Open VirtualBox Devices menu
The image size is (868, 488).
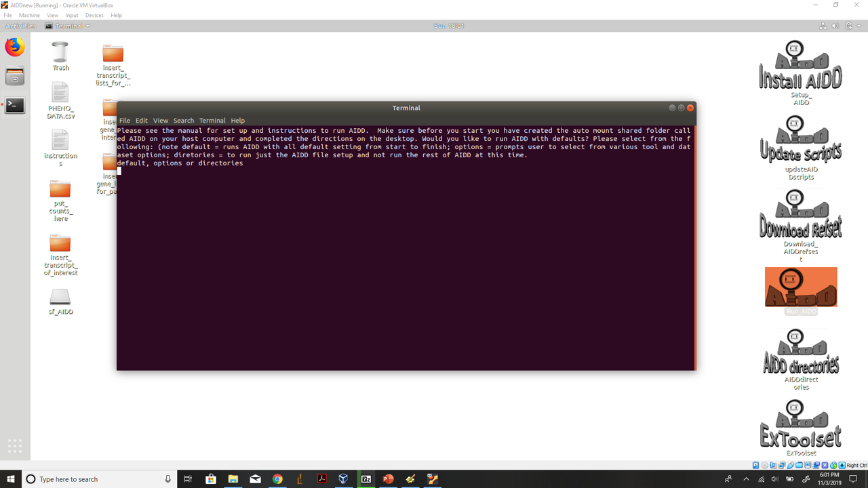[94, 15]
